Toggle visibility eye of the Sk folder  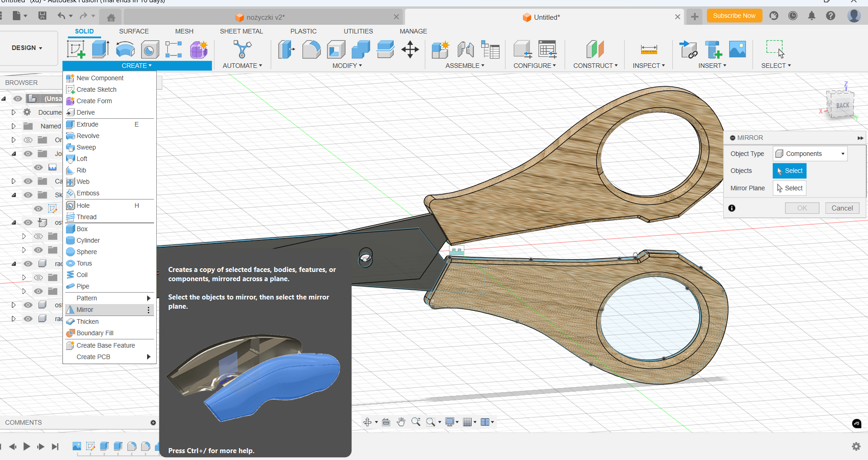tap(28, 195)
